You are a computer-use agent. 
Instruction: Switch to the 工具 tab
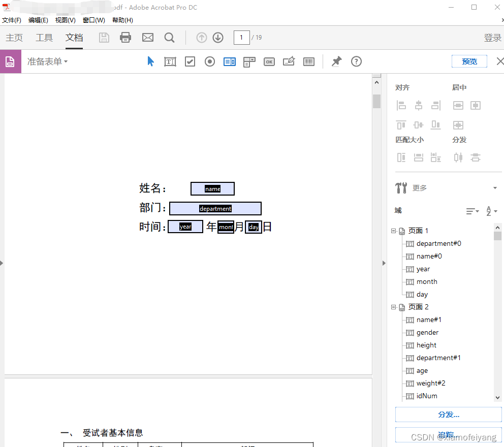tap(44, 37)
